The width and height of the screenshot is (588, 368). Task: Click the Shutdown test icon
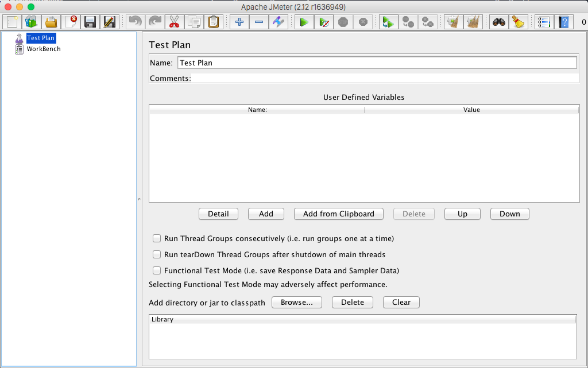pyautogui.click(x=363, y=22)
